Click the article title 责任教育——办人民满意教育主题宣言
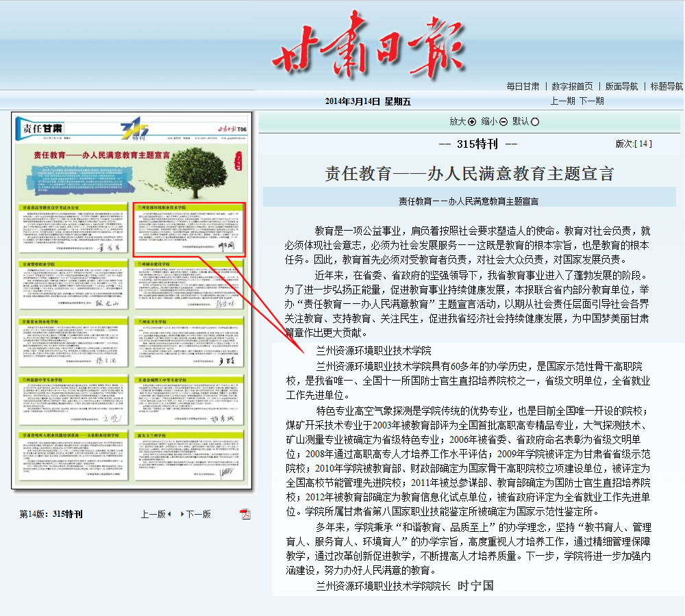Screen dimensions: 685x616 pos(470,174)
